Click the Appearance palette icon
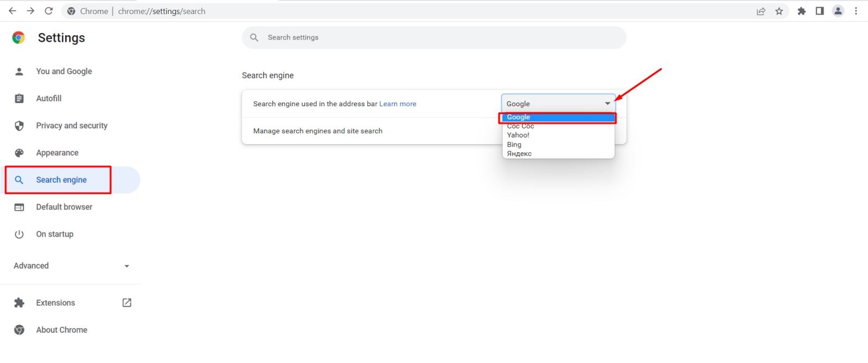This screenshot has height=363, width=868. (19, 153)
